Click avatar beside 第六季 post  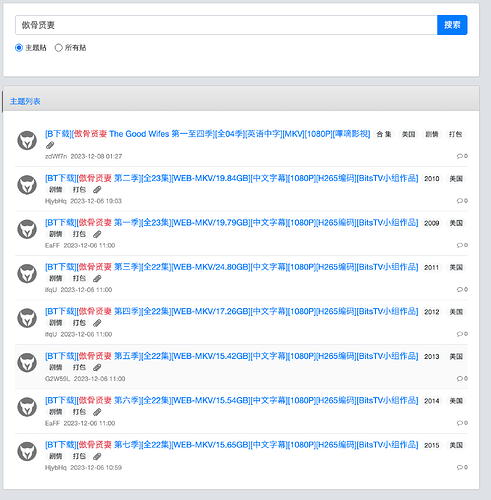pos(27,407)
